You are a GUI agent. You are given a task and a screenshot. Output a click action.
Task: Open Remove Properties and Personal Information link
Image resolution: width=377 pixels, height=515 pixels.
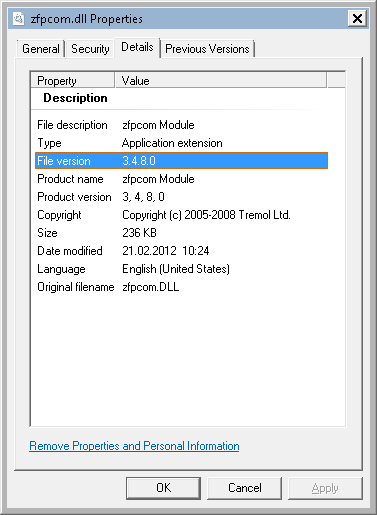[x=134, y=446]
